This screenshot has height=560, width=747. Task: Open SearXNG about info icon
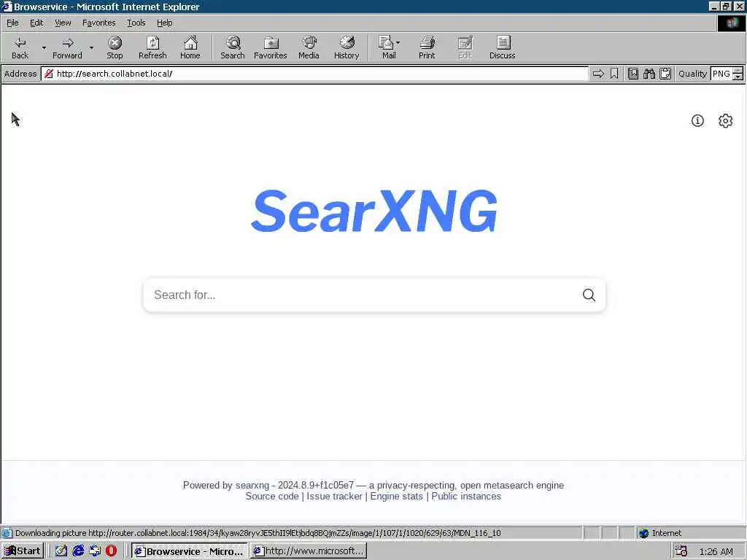697,121
